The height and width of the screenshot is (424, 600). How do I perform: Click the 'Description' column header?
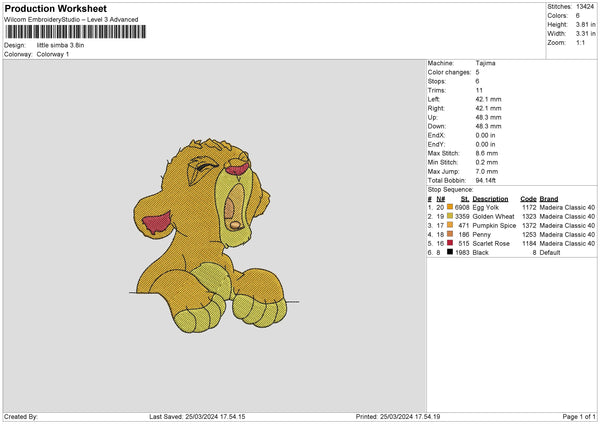click(490, 199)
